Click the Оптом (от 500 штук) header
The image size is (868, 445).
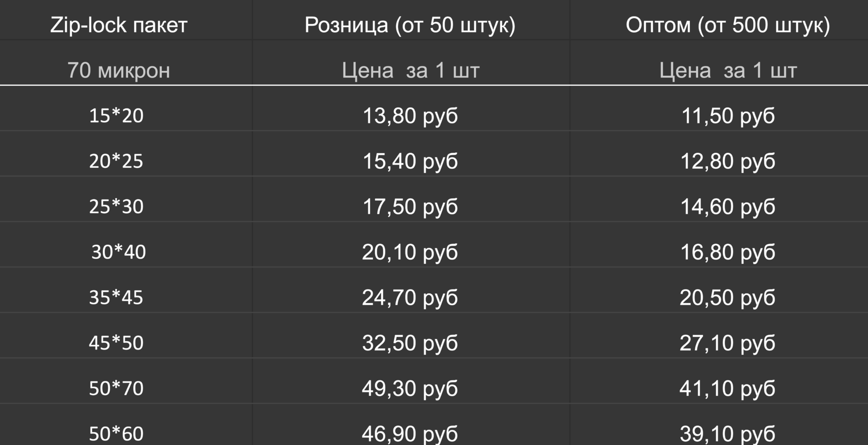[x=727, y=25]
